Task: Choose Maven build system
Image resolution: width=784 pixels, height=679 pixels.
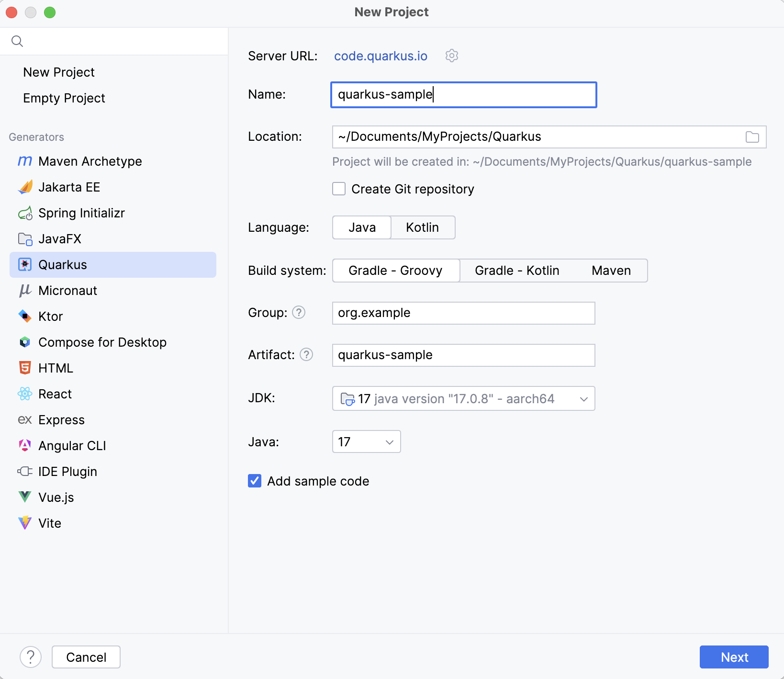Action: (611, 271)
